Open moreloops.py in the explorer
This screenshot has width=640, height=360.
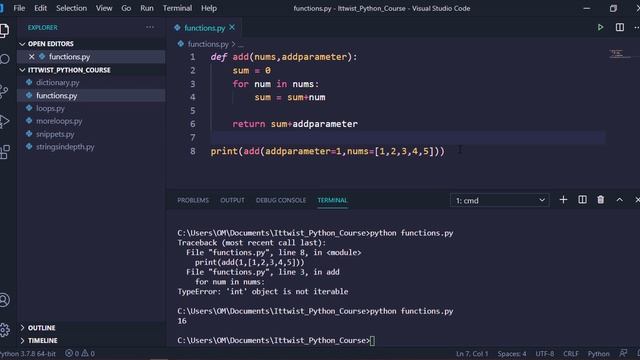59,121
